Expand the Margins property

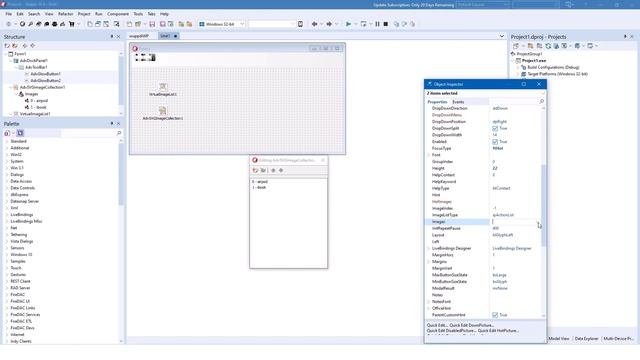pos(428,262)
